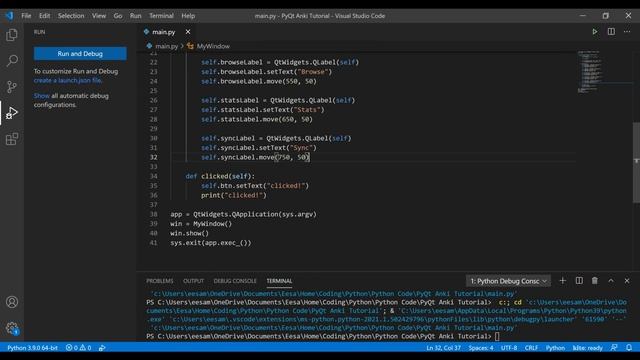
Task: Click the self.syncLabel.setText line
Action: pos(258,148)
